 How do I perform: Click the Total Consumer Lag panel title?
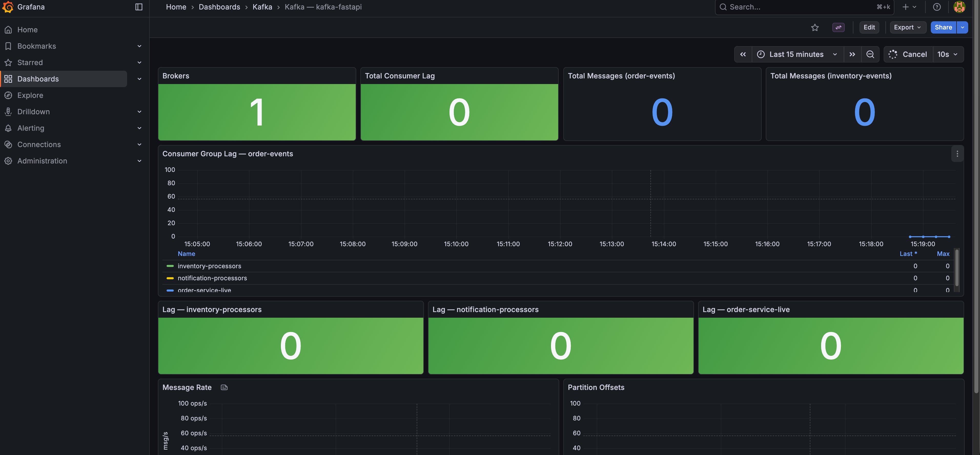[400, 76]
